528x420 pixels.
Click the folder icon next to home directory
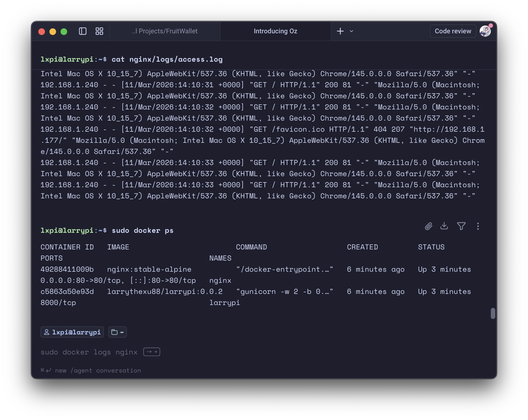pyautogui.click(x=117, y=332)
